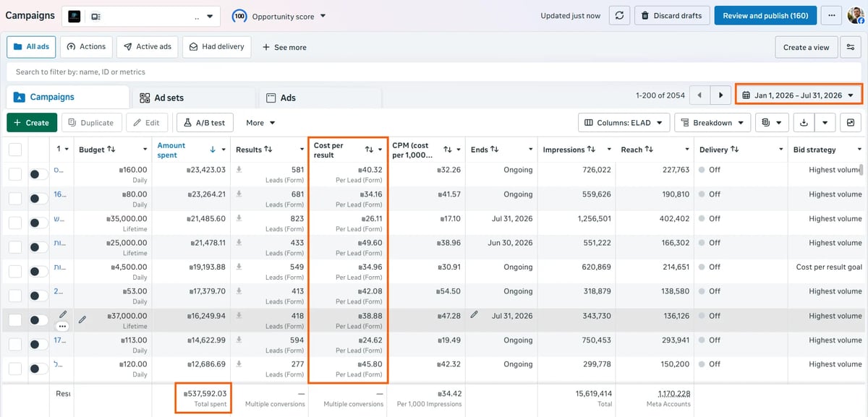Viewport: 868px width, 417px height.
Task: Click the green Create button
Action: 31,123
